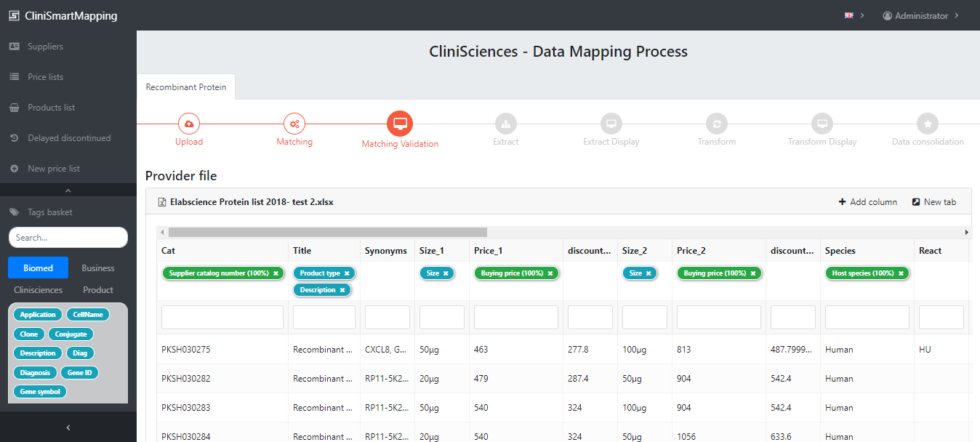The height and width of the screenshot is (442, 980).
Task: Click Add column button
Action: [868, 202]
